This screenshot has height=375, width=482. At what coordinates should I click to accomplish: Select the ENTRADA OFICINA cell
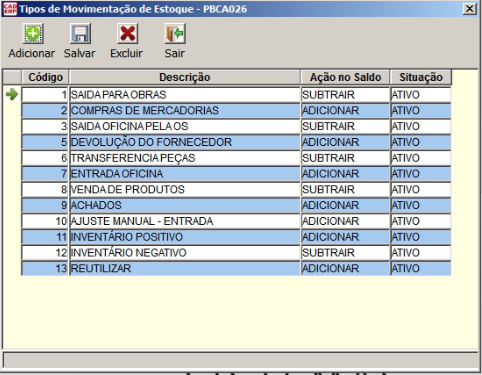185,174
